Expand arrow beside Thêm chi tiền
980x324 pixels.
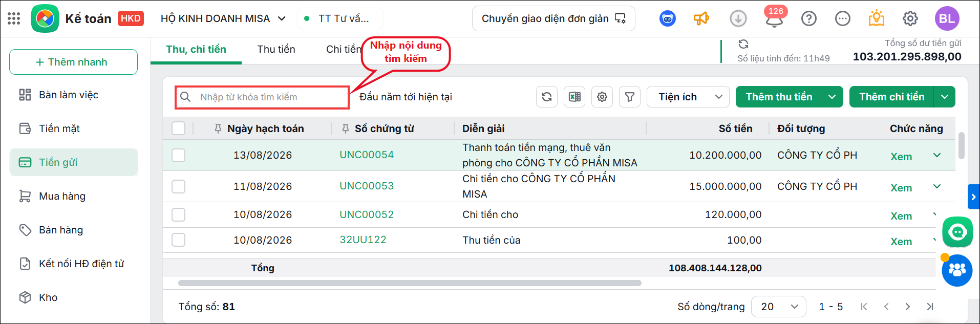point(945,97)
